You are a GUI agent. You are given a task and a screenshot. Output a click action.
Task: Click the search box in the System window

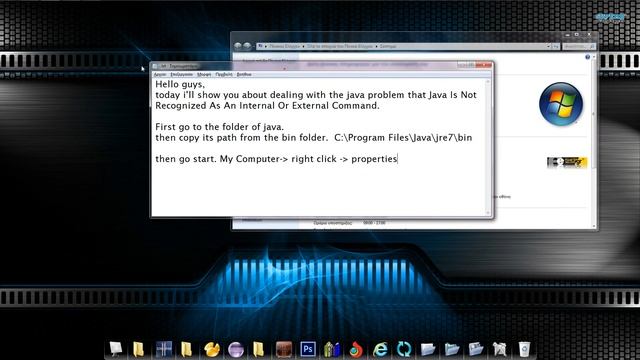pos(579,47)
